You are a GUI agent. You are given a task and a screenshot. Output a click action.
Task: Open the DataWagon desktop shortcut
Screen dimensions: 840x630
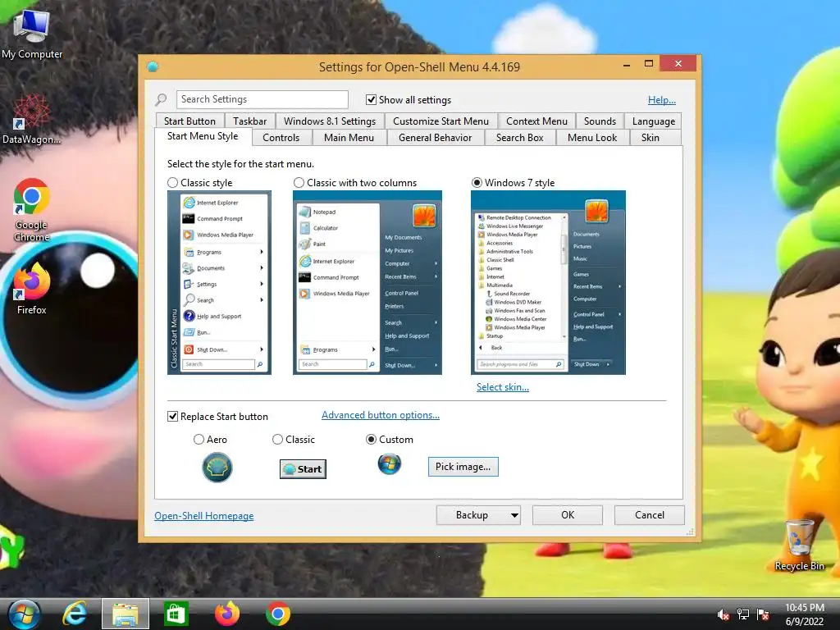point(31,120)
